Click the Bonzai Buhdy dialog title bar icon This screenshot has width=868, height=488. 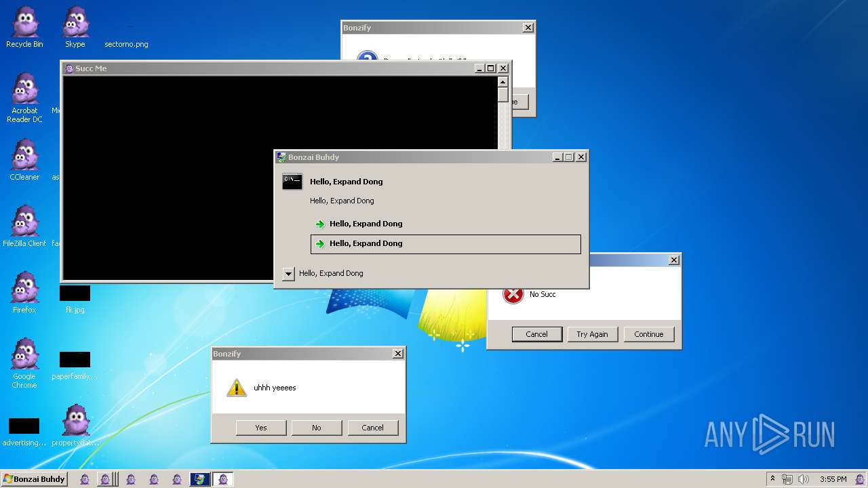tap(281, 157)
